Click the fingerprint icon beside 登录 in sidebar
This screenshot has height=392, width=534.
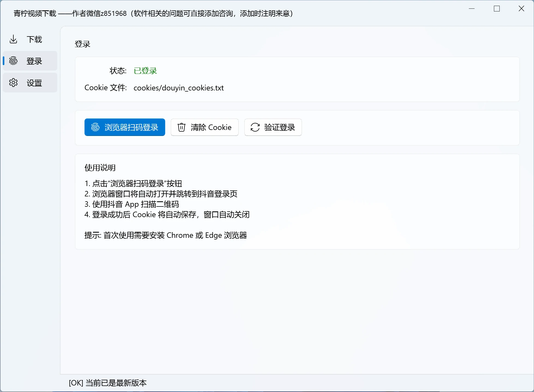(13, 61)
